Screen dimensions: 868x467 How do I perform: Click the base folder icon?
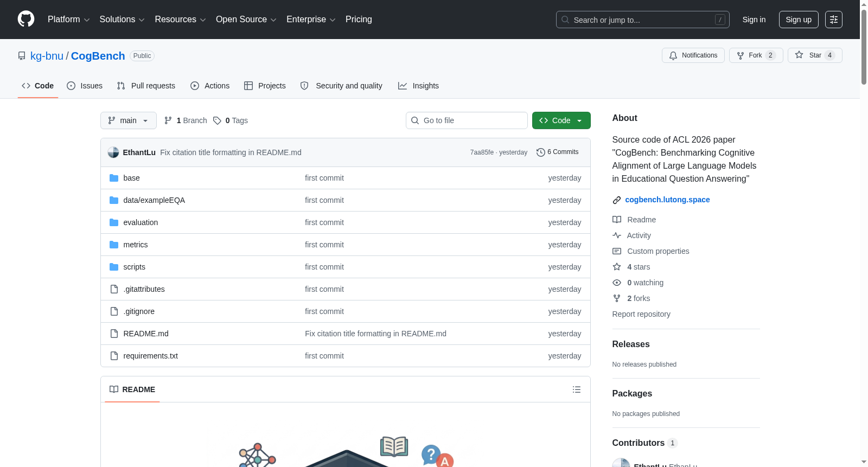tap(114, 178)
